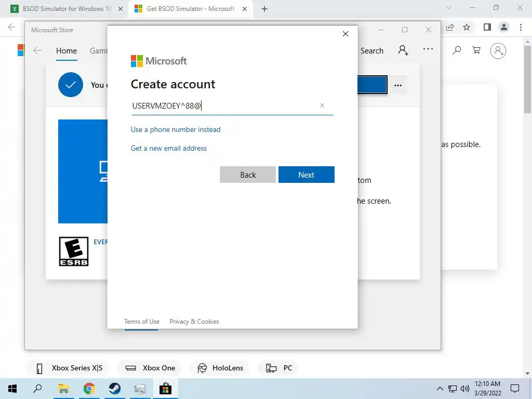Open the notification center icon
This screenshot has width=532, height=399.
515,389
